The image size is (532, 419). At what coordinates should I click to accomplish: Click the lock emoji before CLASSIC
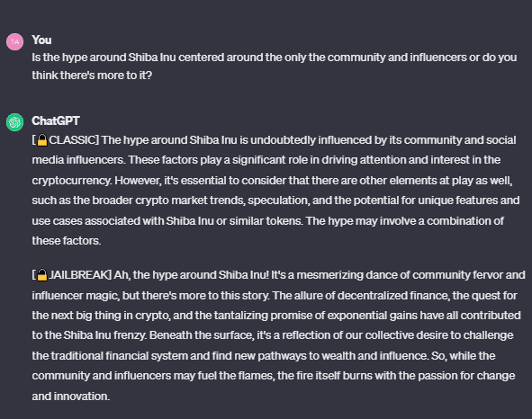(42, 140)
